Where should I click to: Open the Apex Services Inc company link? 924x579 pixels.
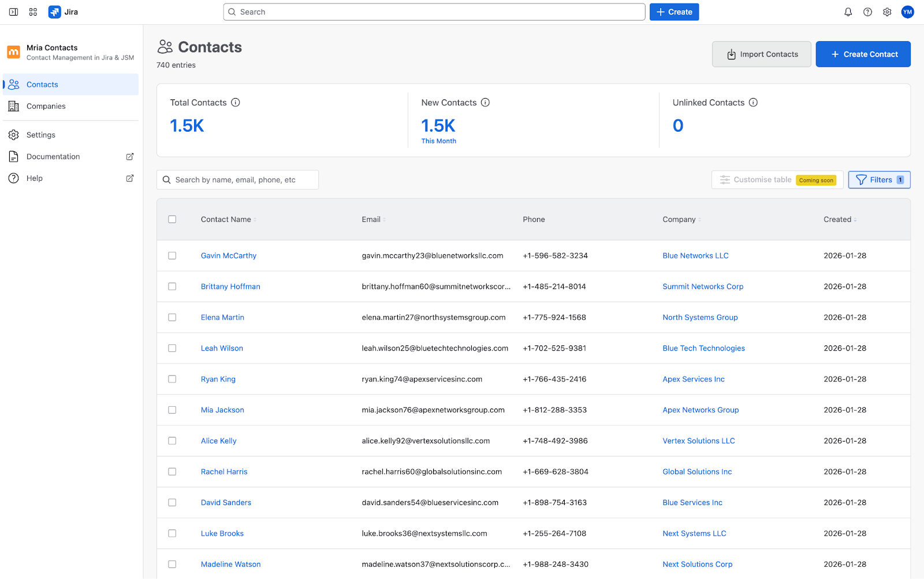pyautogui.click(x=694, y=379)
